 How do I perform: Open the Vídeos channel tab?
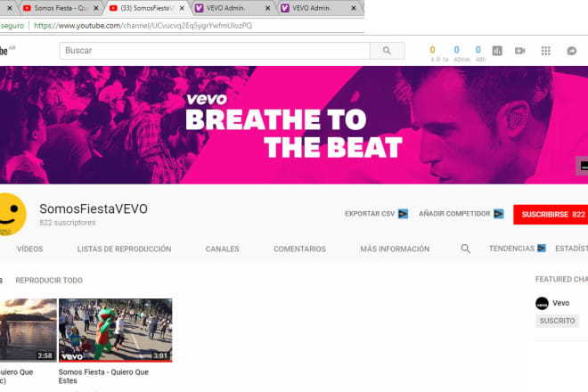(30, 249)
